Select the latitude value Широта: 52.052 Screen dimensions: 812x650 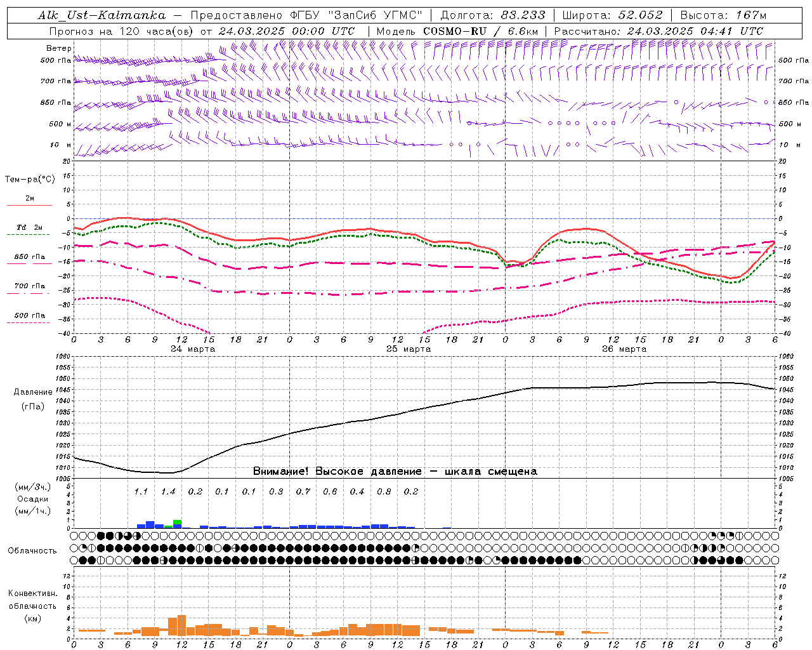(613, 15)
